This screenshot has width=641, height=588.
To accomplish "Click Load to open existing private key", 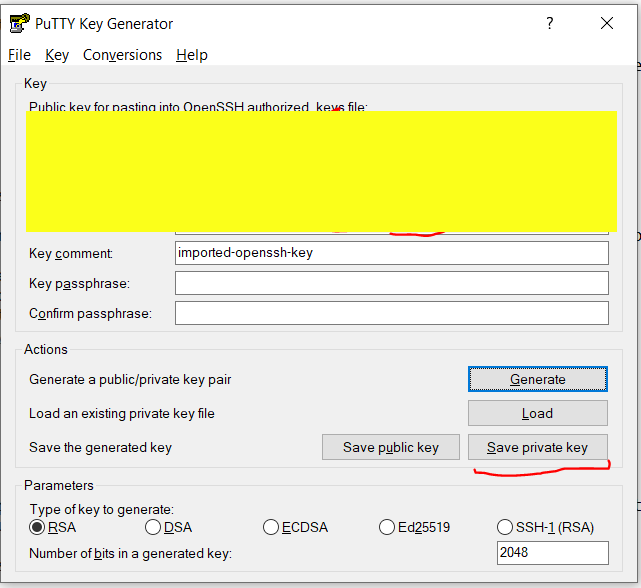I will click(x=537, y=413).
